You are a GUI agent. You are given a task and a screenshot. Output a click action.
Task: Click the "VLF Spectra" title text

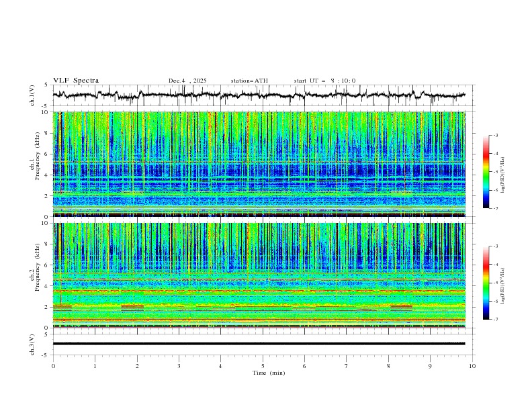(x=76, y=81)
